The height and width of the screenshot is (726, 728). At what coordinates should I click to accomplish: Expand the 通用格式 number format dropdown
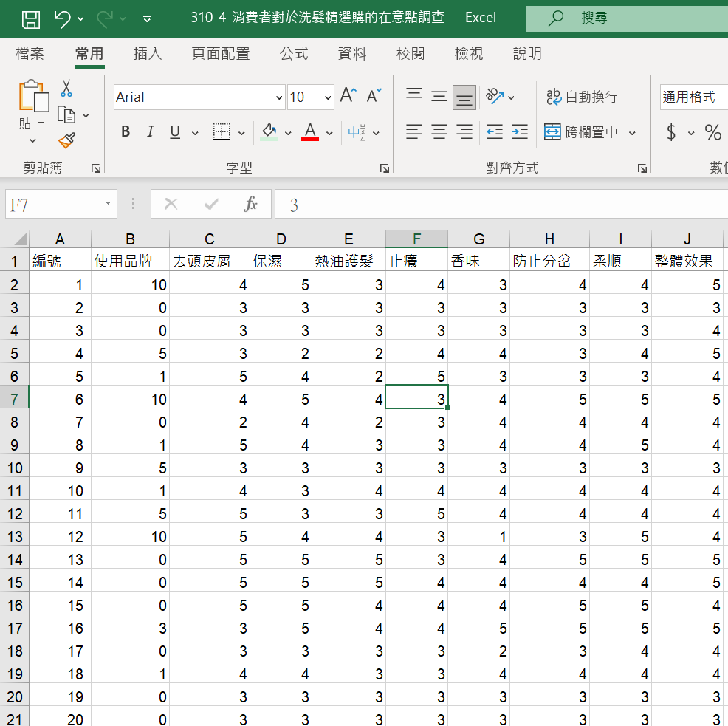coord(693,97)
